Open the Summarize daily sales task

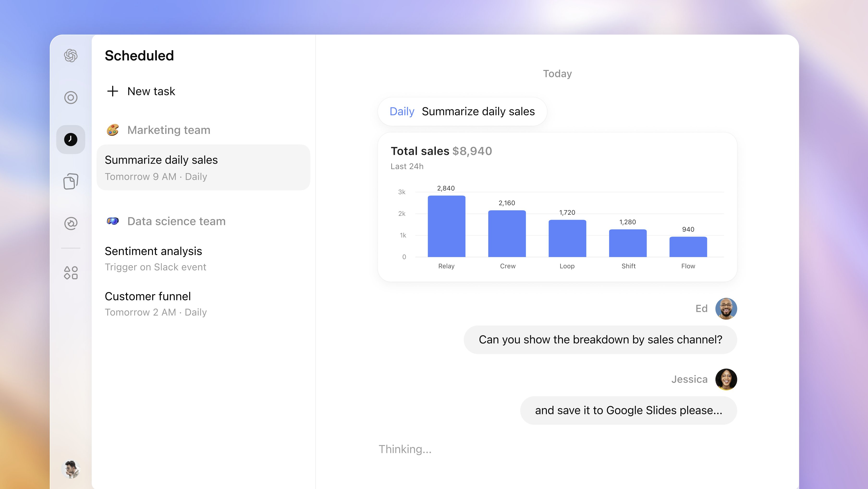[203, 167]
